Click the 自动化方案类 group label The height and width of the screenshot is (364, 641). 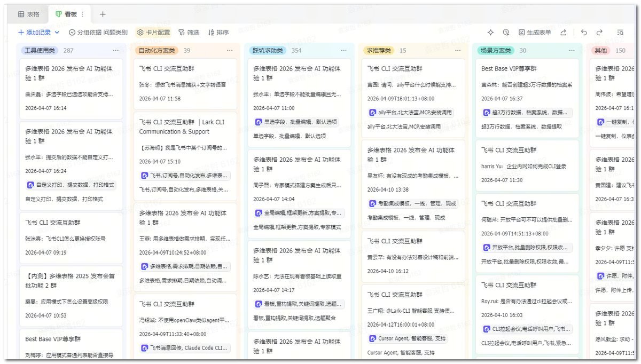pyautogui.click(x=157, y=50)
